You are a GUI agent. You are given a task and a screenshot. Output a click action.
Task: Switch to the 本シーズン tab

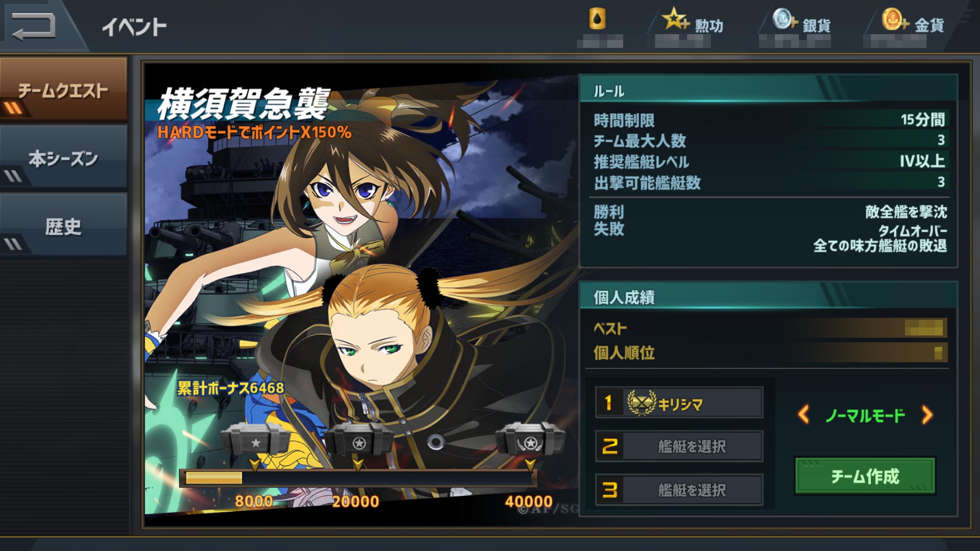pyautogui.click(x=63, y=158)
